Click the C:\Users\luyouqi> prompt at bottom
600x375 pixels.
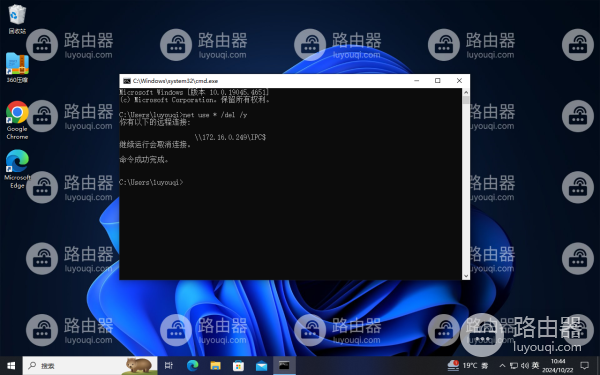click(151, 182)
